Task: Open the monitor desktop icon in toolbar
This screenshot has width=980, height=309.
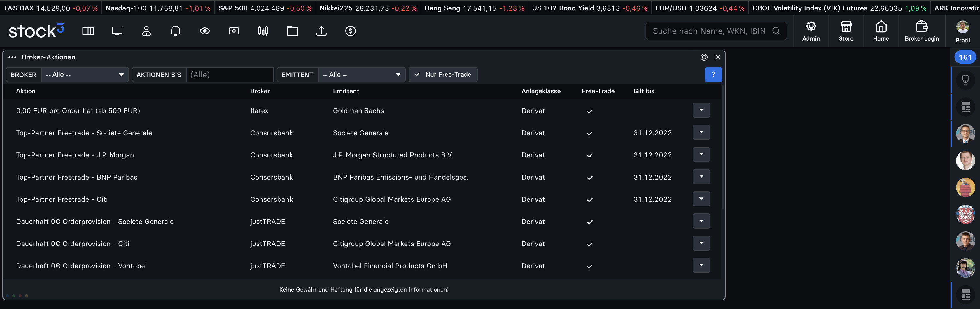Action: tap(117, 31)
